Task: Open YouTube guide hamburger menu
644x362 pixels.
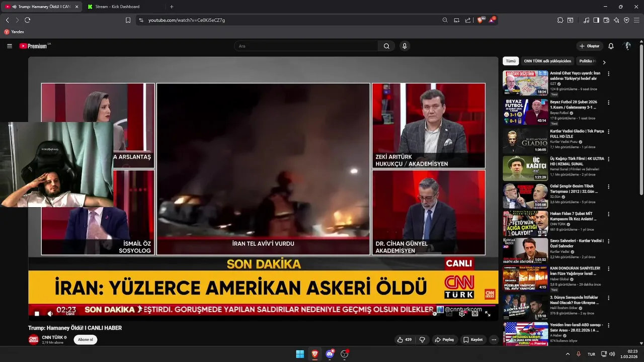Action: [10, 46]
